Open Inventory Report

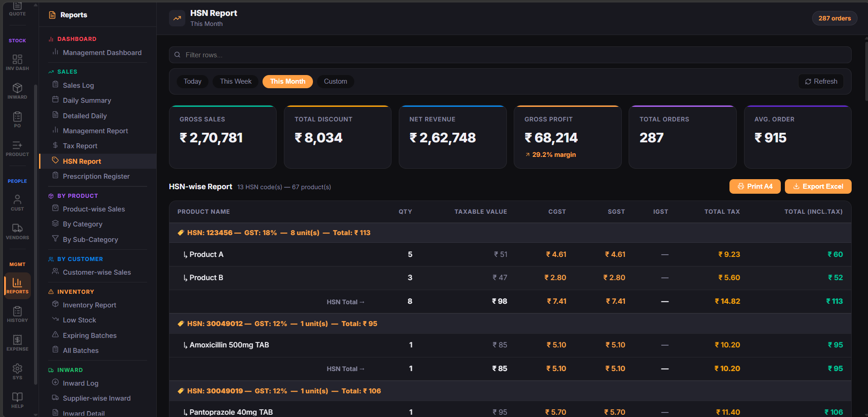(98, 305)
